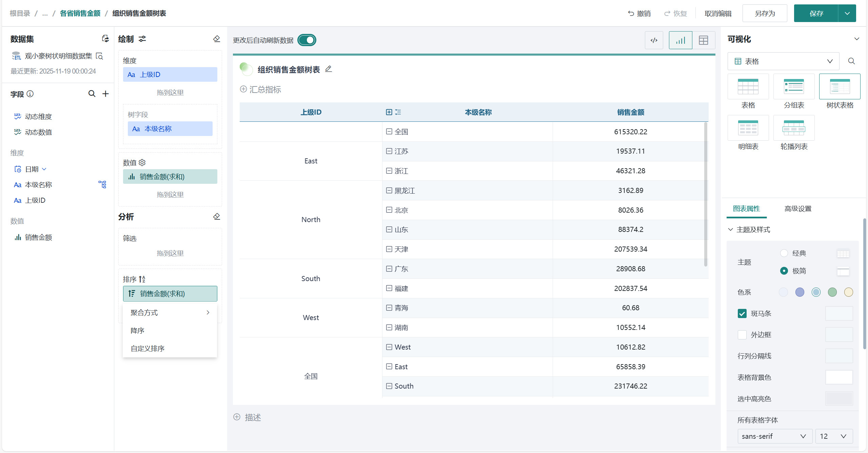Uncheck the 斑马条 checkbox
This screenshot has height=453, width=868.
742,313
